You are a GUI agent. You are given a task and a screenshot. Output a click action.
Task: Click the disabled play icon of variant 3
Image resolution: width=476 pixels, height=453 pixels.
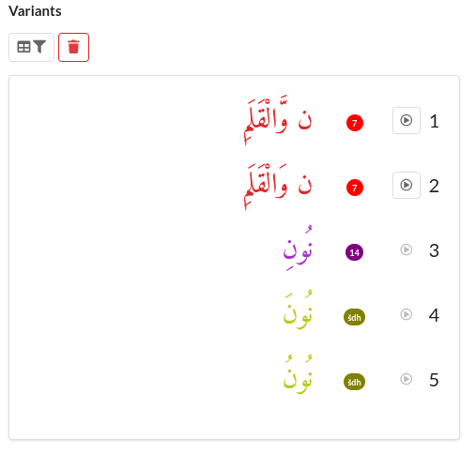point(407,249)
